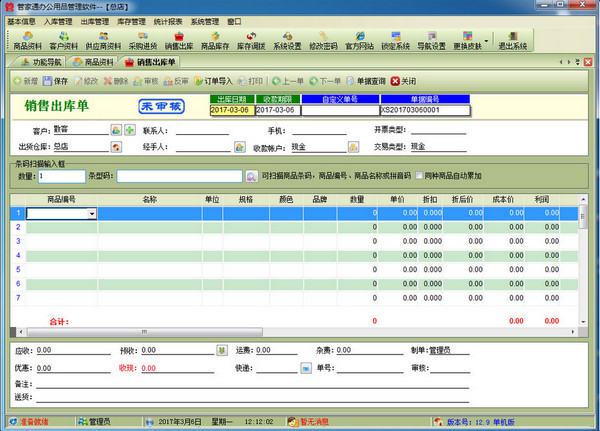Click barcode search icon next to 条型码 field

click(x=252, y=176)
